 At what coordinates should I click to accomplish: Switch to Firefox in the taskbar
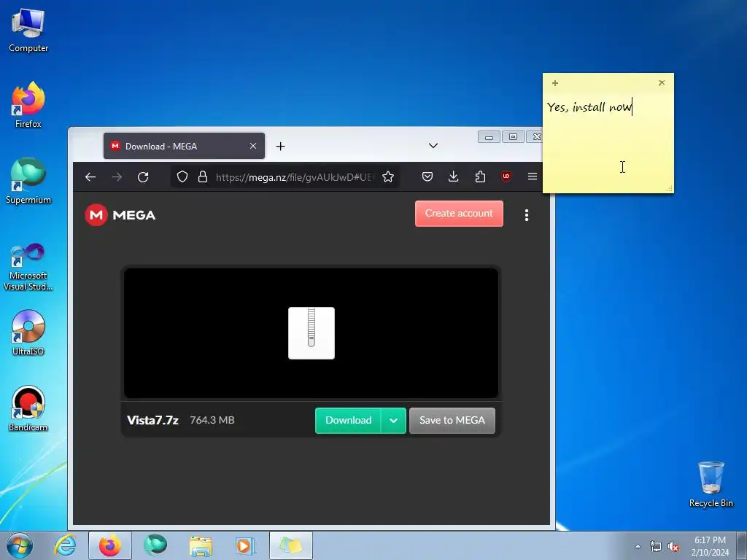click(110, 545)
